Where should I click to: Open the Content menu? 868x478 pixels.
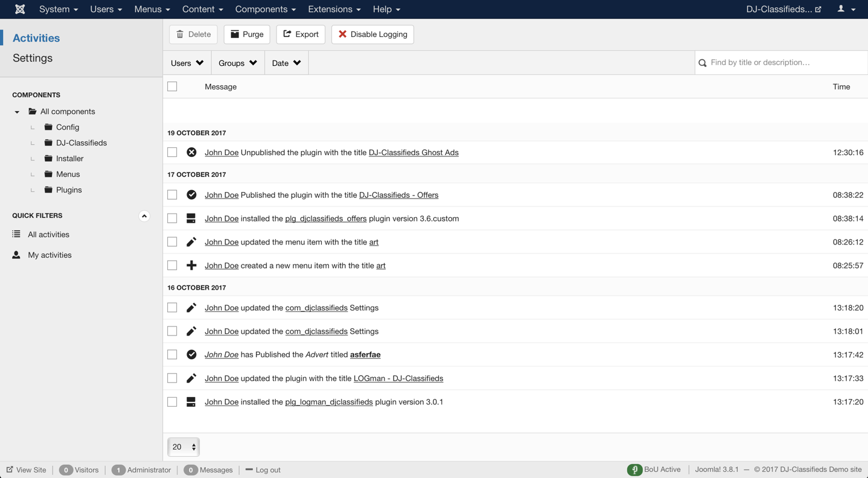point(202,9)
